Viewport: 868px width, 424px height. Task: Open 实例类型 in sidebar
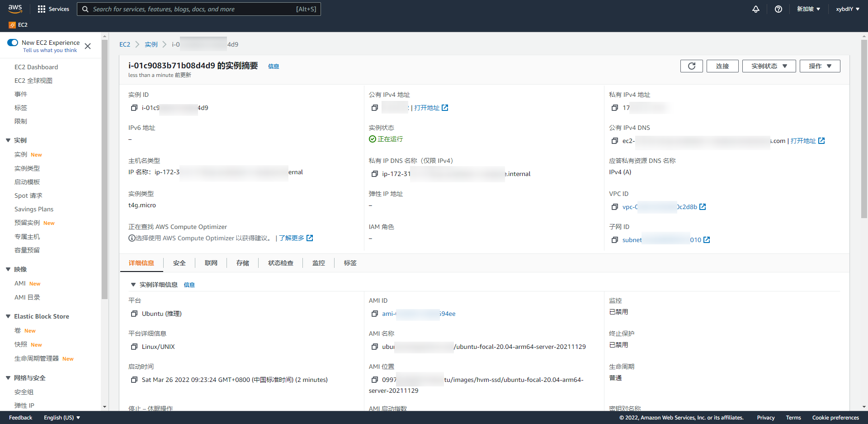[27, 168]
